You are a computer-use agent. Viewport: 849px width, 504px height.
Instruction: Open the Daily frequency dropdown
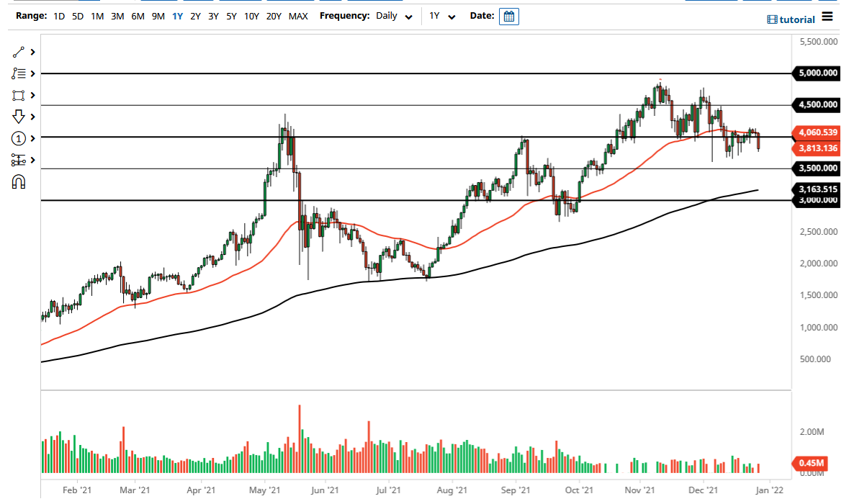[392, 16]
